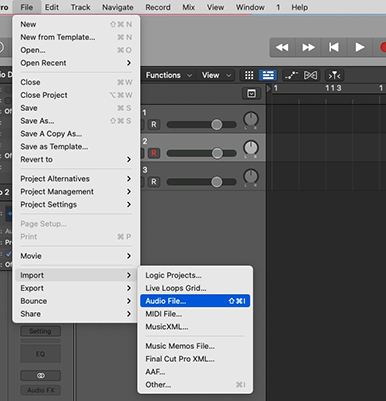This screenshot has height=401, width=386.
Task: Expand the Movie submenu
Action: (x=76, y=256)
